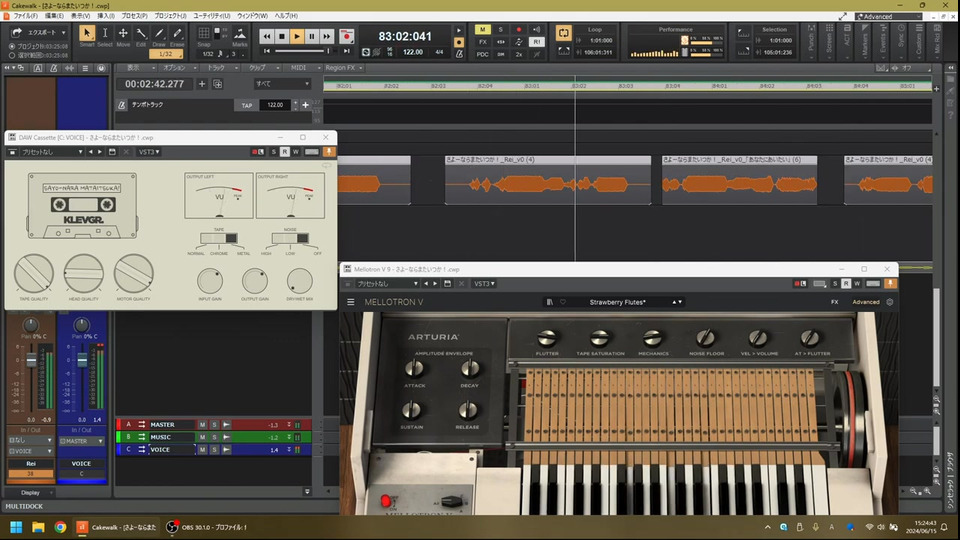Click Mellotron Advanced button

pyautogui.click(x=866, y=302)
